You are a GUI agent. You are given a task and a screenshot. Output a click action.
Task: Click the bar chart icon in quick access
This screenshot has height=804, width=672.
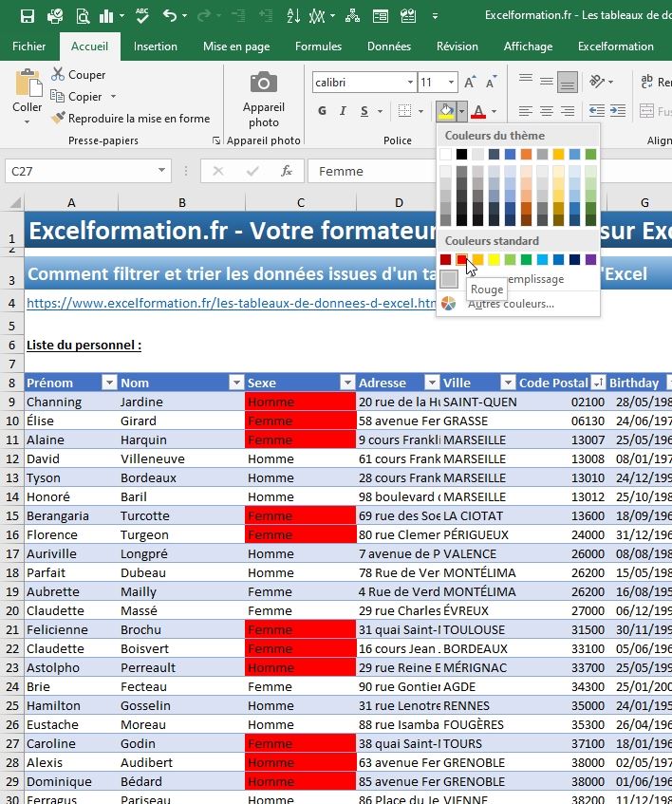106,16
